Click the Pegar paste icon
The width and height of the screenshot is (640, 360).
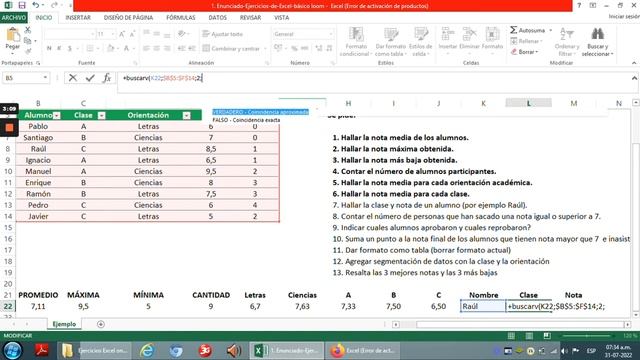[13, 36]
